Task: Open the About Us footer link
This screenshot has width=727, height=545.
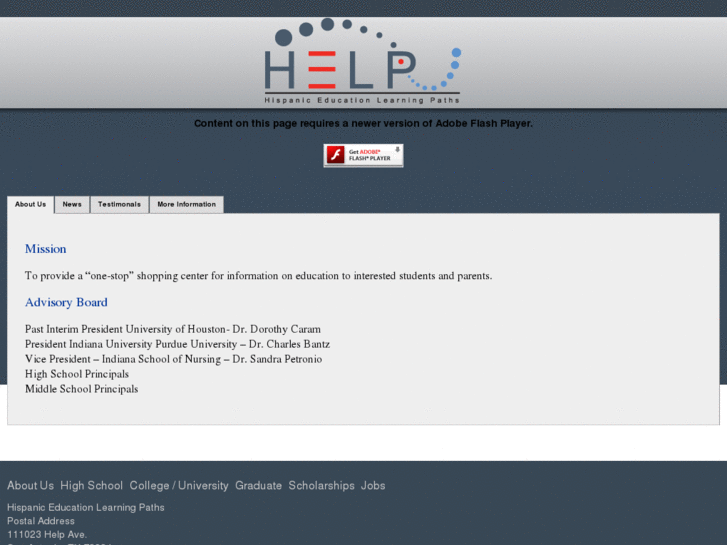Action: (30, 486)
